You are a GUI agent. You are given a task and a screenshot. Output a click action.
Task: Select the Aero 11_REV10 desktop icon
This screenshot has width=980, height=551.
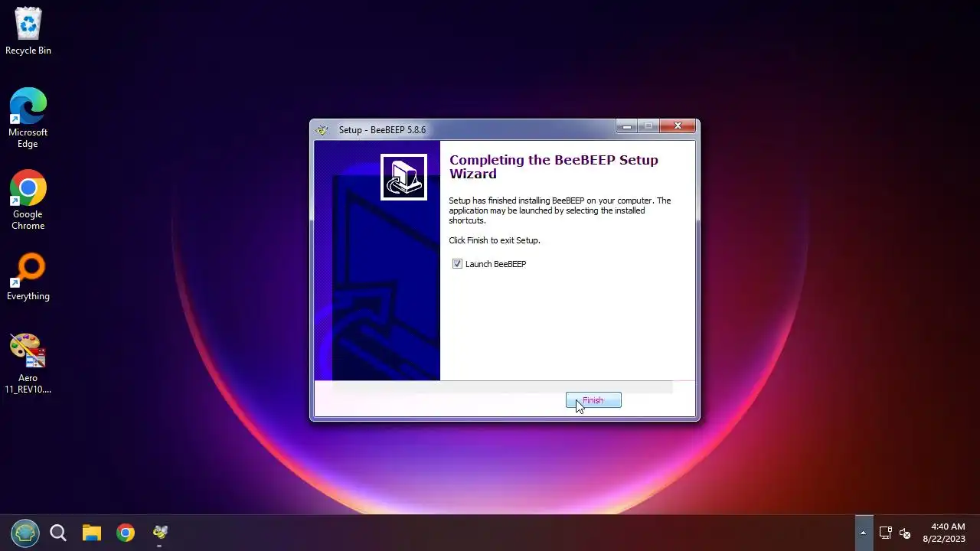pyautogui.click(x=28, y=364)
